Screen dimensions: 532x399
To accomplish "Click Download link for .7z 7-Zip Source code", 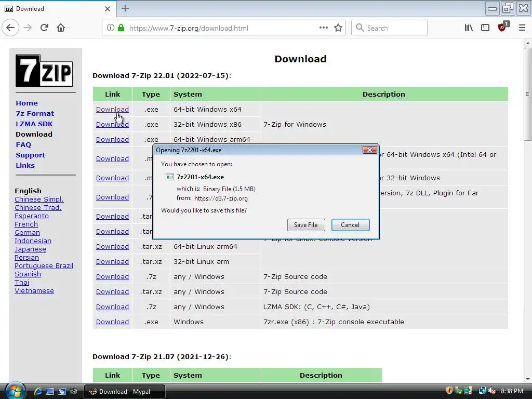I will pyautogui.click(x=112, y=276).
